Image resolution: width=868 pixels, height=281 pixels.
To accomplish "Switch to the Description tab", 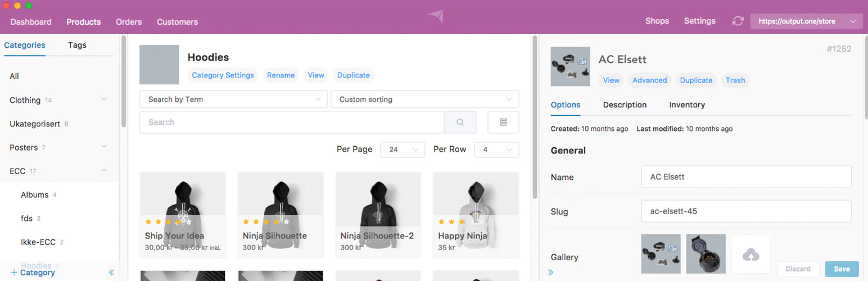I will pyautogui.click(x=625, y=105).
